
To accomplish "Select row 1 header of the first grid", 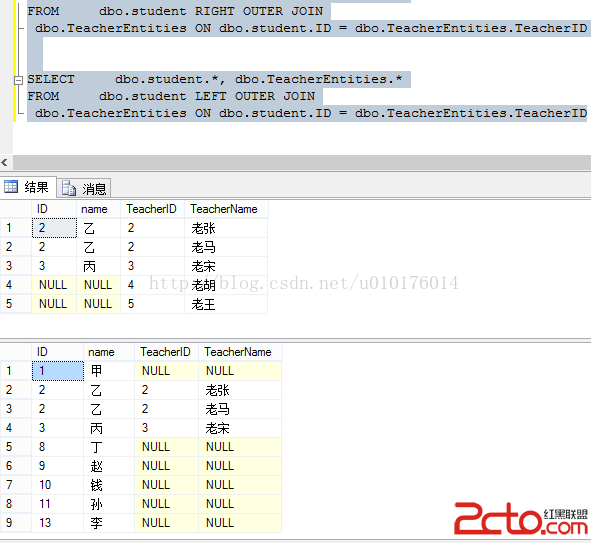I will pyautogui.click(x=16, y=228).
